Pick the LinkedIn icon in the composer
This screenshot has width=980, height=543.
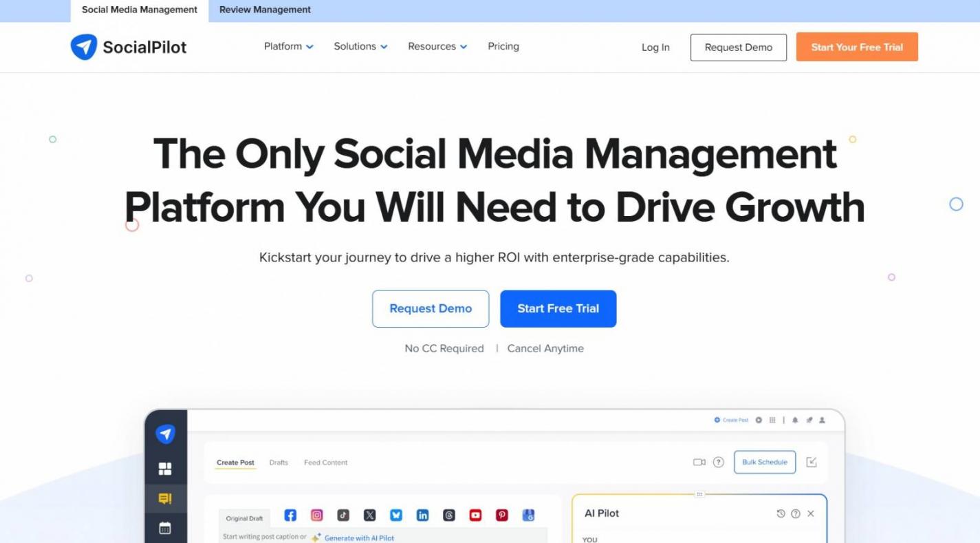pos(422,515)
